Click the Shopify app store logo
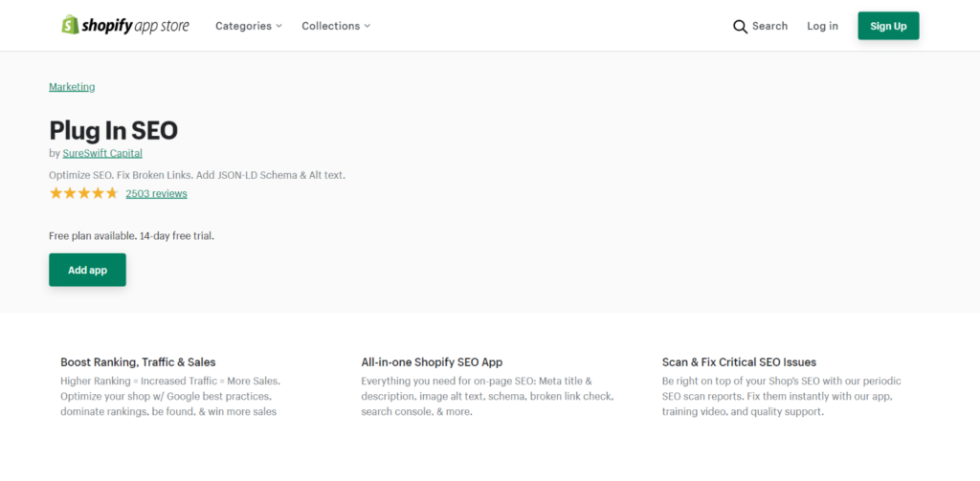The width and height of the screenshot is (980, 481). 125,26
